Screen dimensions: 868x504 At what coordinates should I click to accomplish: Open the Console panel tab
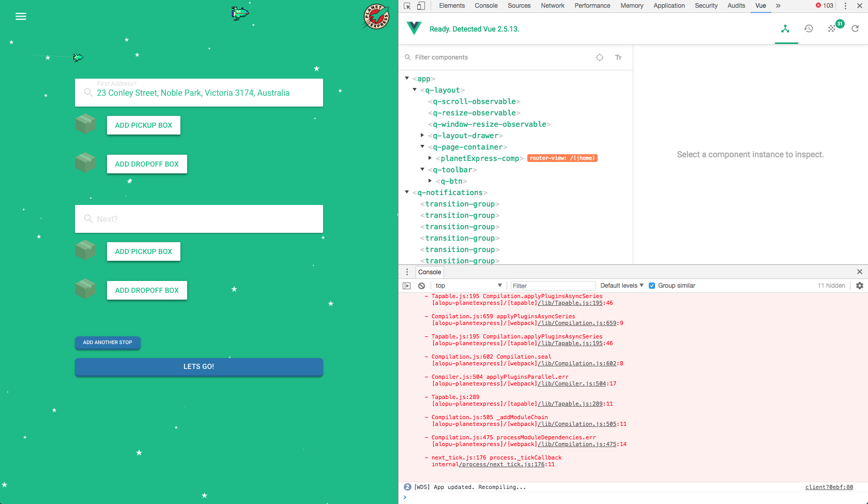click(430, 272)
